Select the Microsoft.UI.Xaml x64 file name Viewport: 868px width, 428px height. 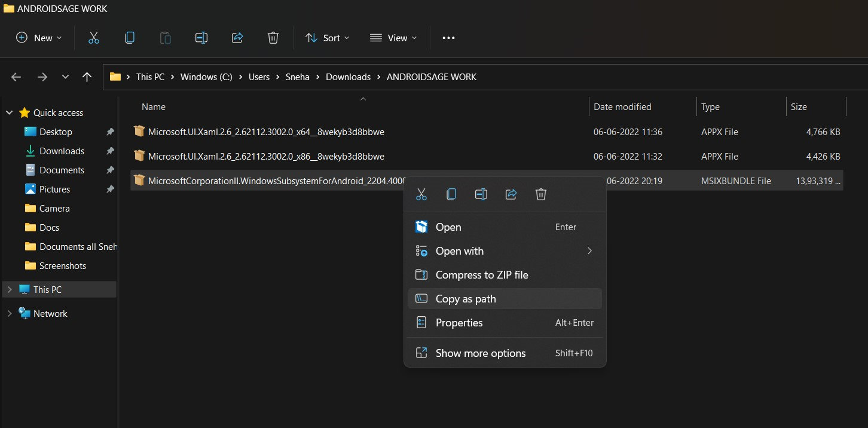[x=266, y=132]
